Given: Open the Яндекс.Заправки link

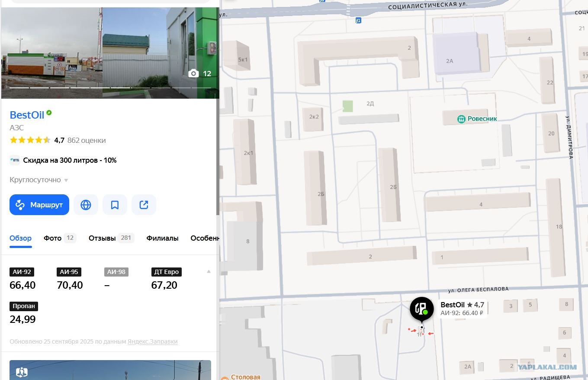Looking at the screenshot, I should click(152, 341).
